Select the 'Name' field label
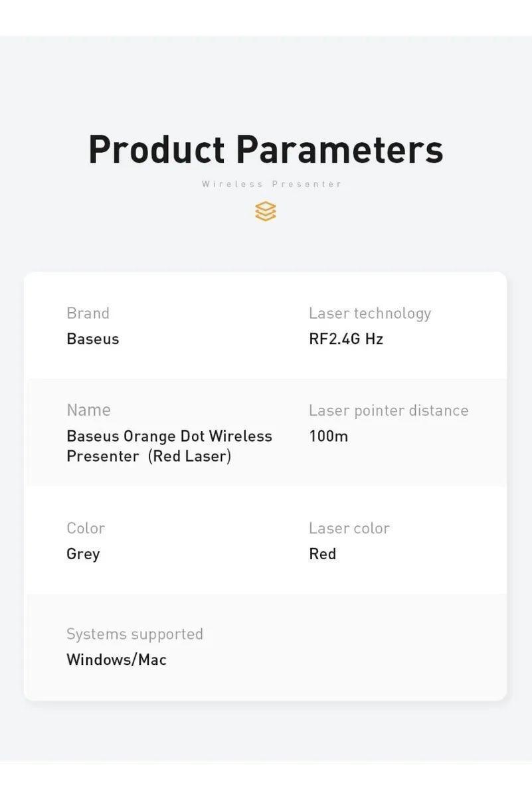The height and width of the screenshot is (797, 532). 88,410
